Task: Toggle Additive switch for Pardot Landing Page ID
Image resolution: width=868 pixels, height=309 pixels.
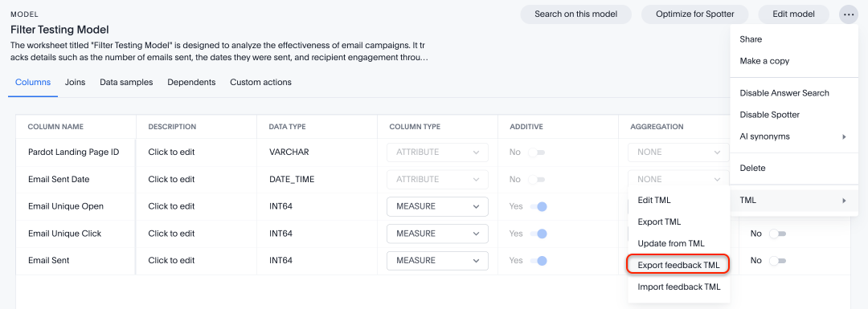Action: tap(536, 152)
